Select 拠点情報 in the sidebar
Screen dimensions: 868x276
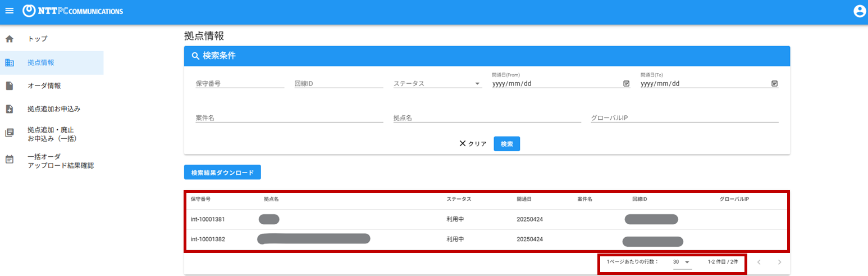(52, 62)
